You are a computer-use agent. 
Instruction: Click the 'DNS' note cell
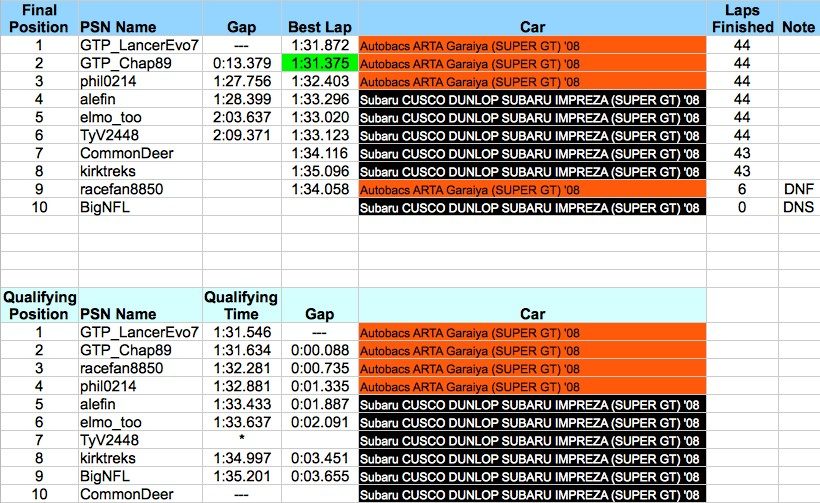coord(799,207)
